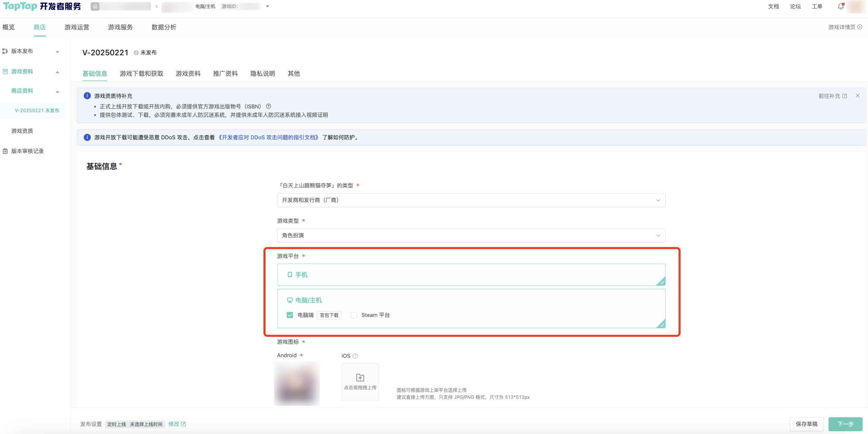Switch to the 概览 top tab
This screenshot has height=434, width=868.
[x=9, y=27]
